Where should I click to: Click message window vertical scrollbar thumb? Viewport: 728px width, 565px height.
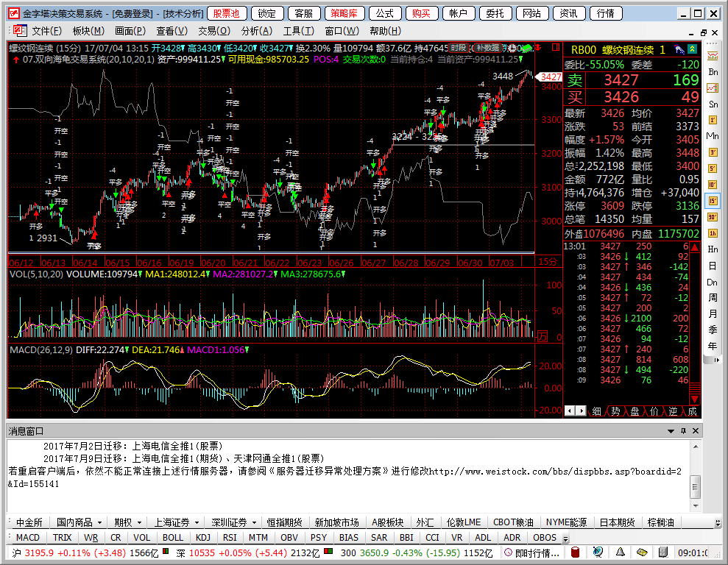pyautogui.click(x=695, y=486)
